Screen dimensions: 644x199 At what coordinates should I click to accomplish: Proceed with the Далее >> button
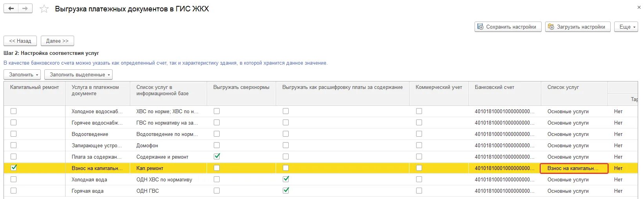click(57, 41)
